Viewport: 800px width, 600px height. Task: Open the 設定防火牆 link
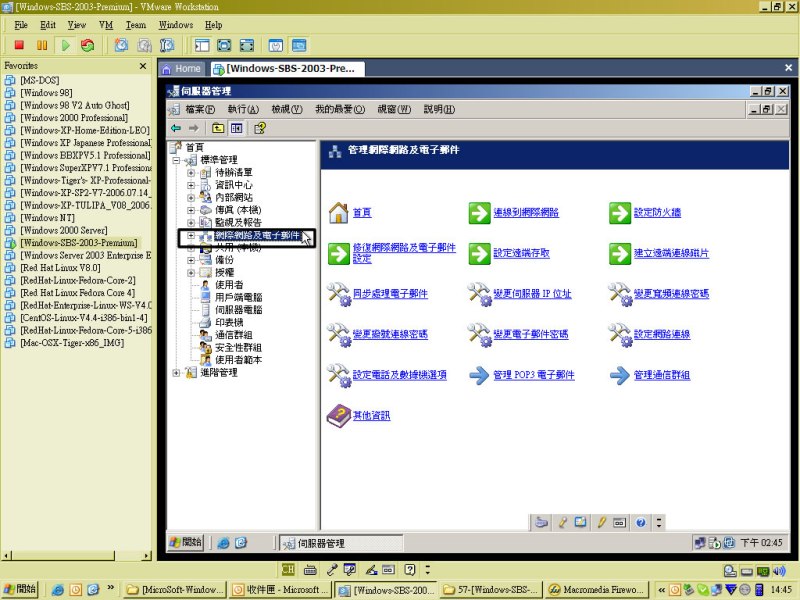click(657, 213)
